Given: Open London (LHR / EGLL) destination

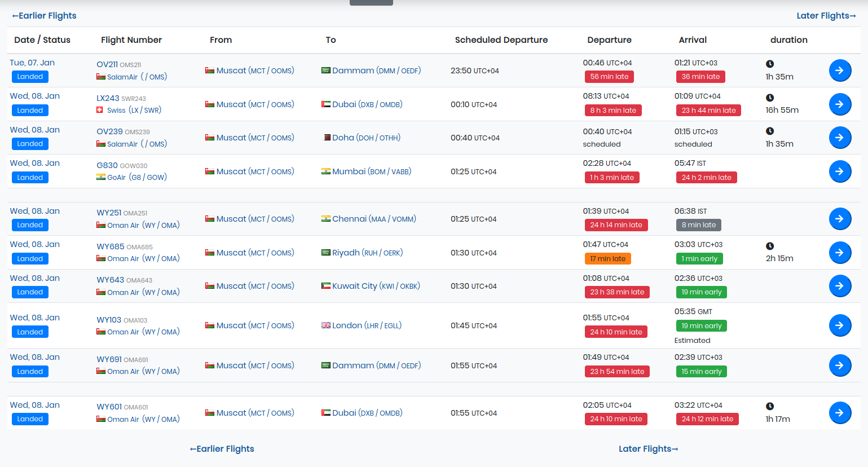Looking at the screenshot, I should 367,325.
